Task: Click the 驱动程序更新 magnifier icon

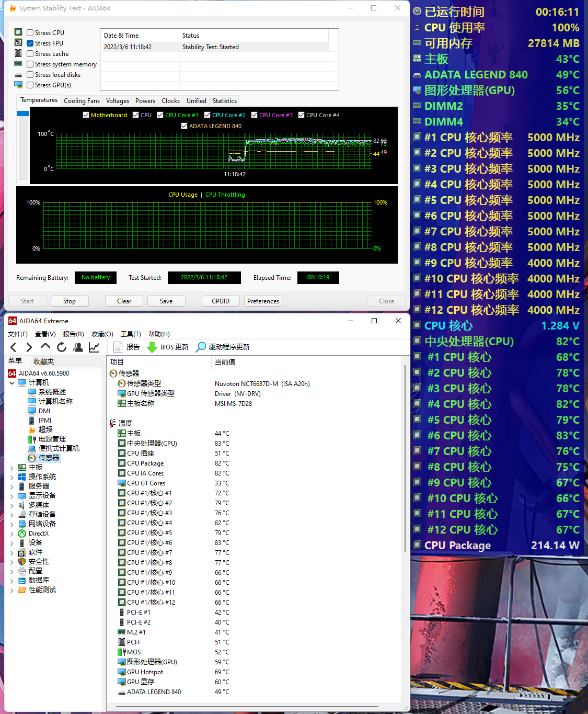Action: coord(201,347)
